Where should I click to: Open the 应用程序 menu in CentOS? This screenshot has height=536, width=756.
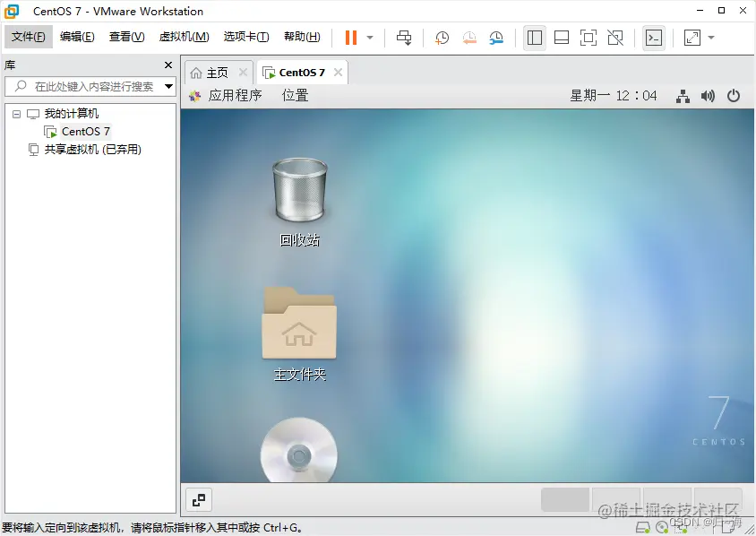tap(235, 96)
